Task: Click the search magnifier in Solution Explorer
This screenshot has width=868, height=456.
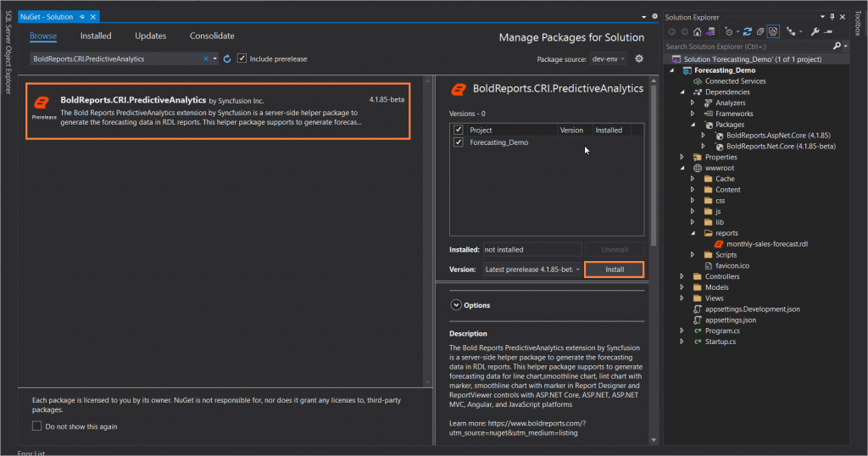Action: 837,47
